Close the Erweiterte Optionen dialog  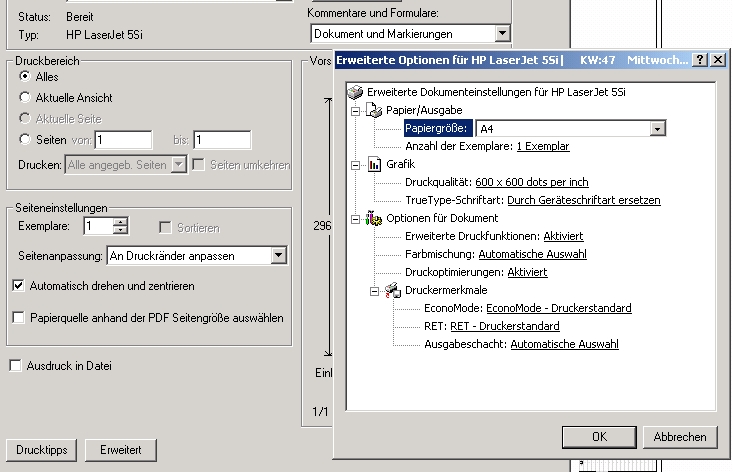[x=718, y=60]
